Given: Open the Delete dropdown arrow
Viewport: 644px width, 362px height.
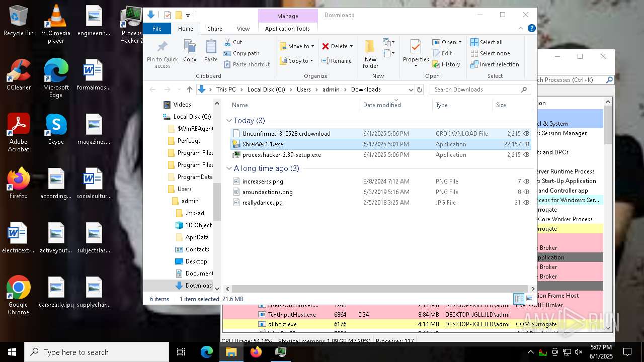Looking at the screenshot, I should [x=351, y=46].
